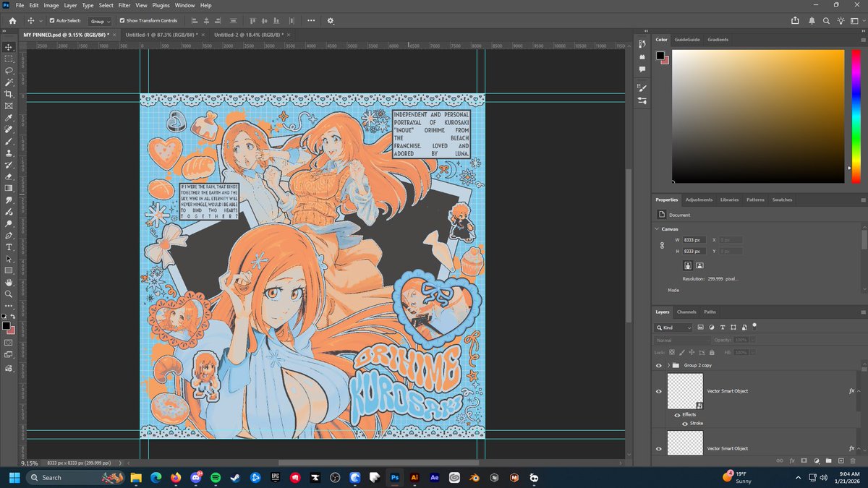Click the add layer mask icon

click(804, 461)
